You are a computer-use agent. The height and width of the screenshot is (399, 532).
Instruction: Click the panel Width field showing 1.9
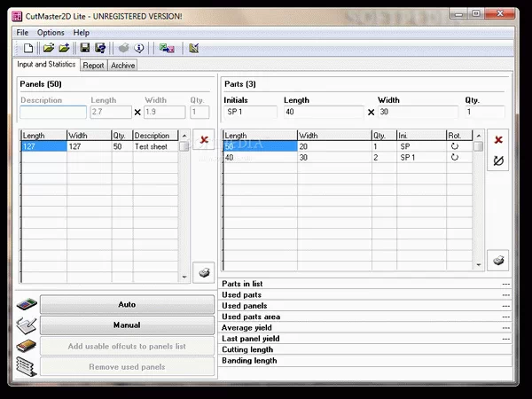pos(165,112)
